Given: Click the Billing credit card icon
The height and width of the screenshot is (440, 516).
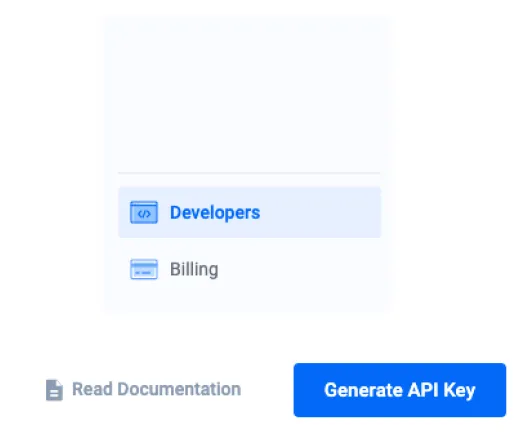Looking at the screenshot, I should click(x=144, y=269).
